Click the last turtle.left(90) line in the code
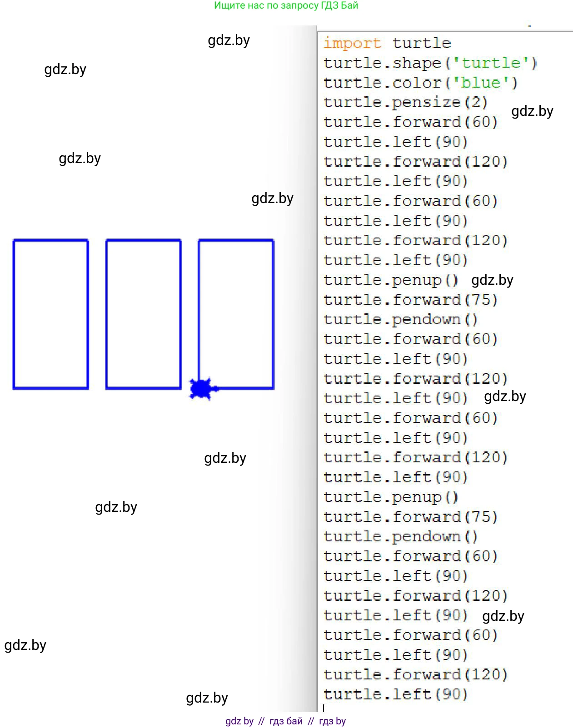Viewport: 573px width, 728px height. click(395, 694)
